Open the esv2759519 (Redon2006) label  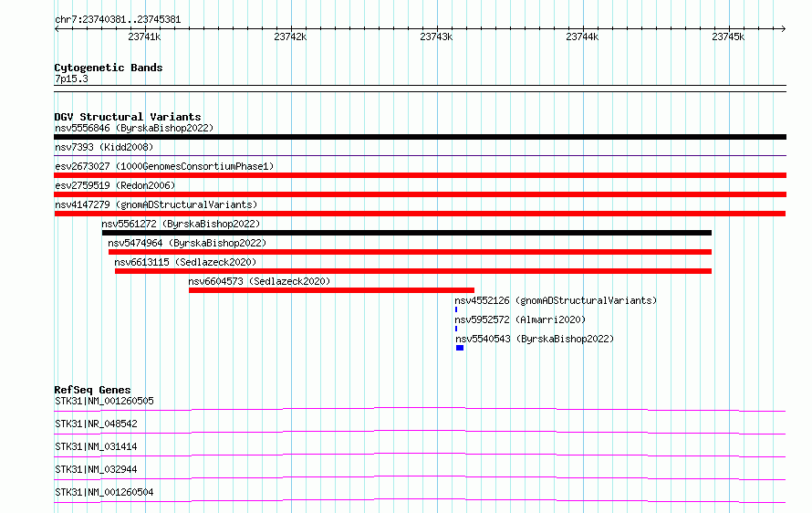(115, 185)
